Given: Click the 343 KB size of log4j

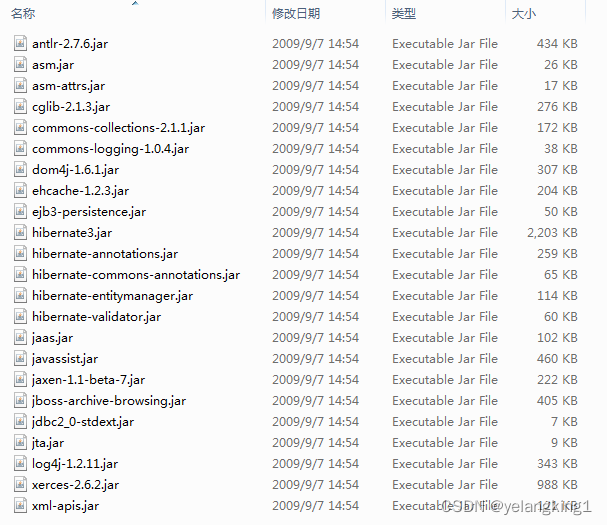Looking at the screenshot, I should tap(557, 464).
